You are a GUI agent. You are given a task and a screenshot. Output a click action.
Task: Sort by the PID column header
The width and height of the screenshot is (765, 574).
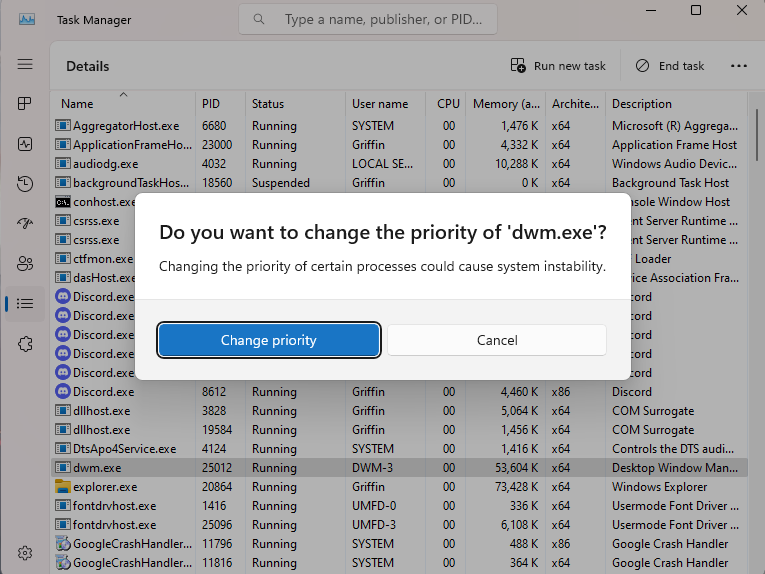pyautogui.click(x=211, y=104)
